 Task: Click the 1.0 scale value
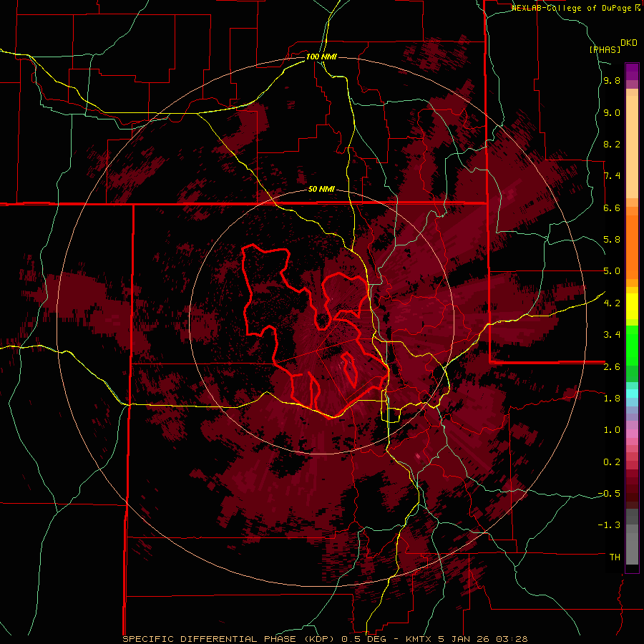612,430
